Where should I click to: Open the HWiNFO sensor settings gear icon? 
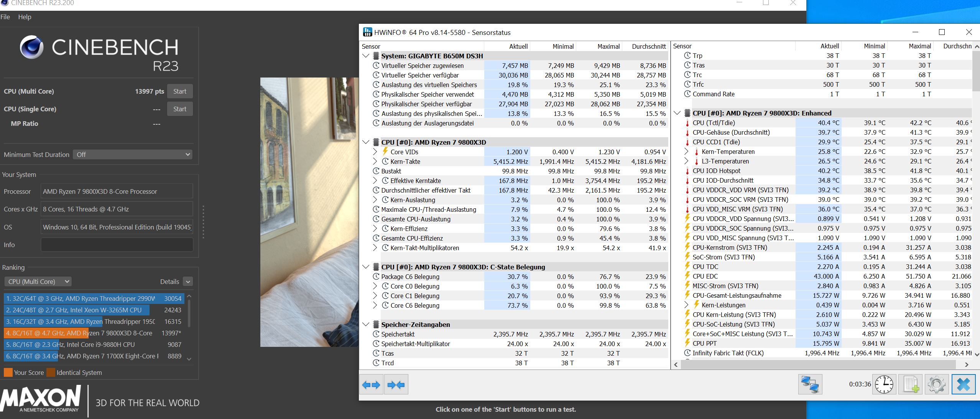click(936, 384)
